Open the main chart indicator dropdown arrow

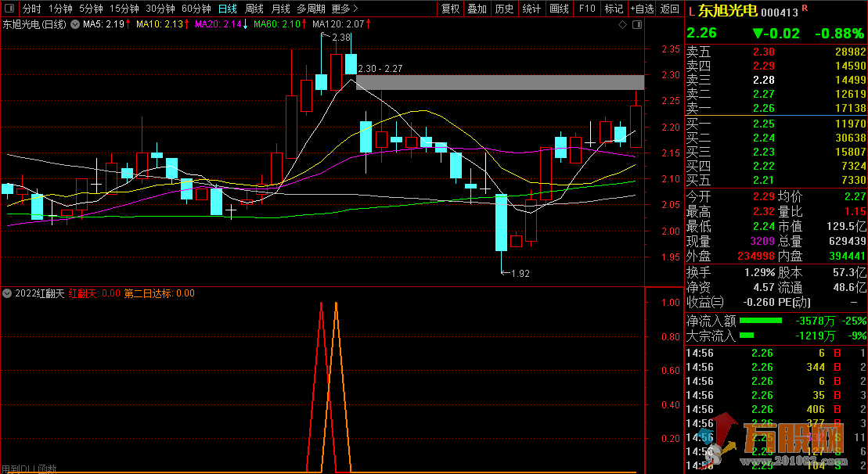[x=74, y=24]
